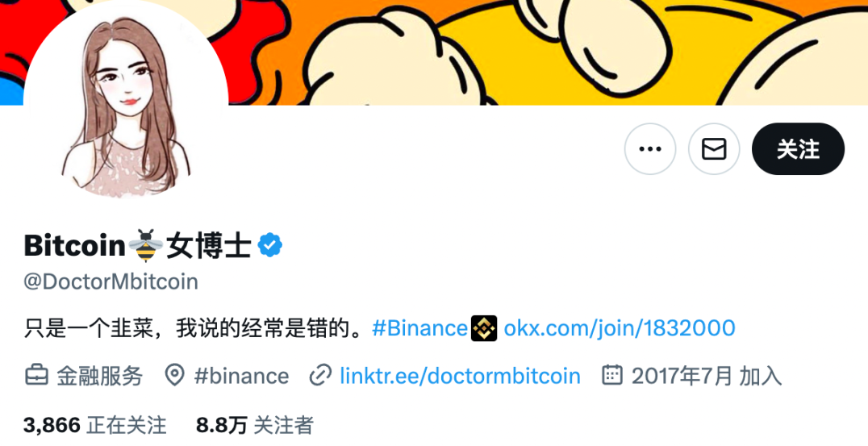This screenshot has height=446, width=868.
Task: Click the briefcase icon beside 金融服务
Action: click(37, 375)
